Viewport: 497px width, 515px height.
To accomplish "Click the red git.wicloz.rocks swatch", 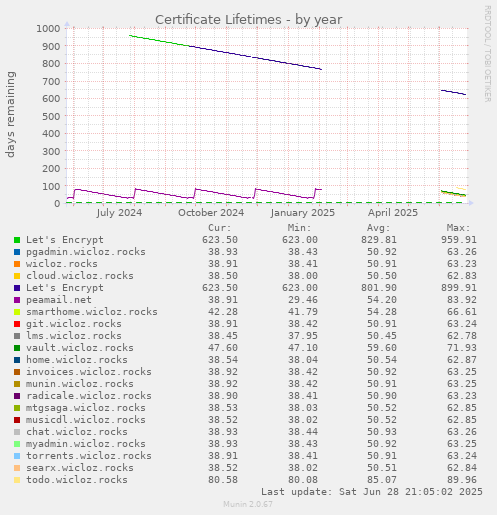I will point(17,324).
